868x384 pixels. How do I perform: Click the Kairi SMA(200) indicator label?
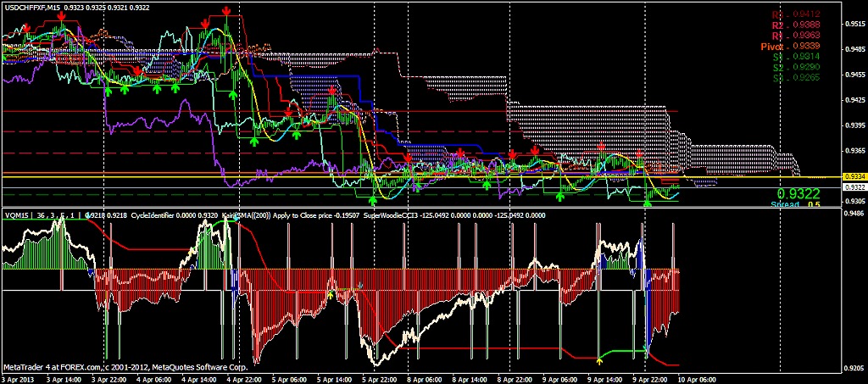[245, 215]
